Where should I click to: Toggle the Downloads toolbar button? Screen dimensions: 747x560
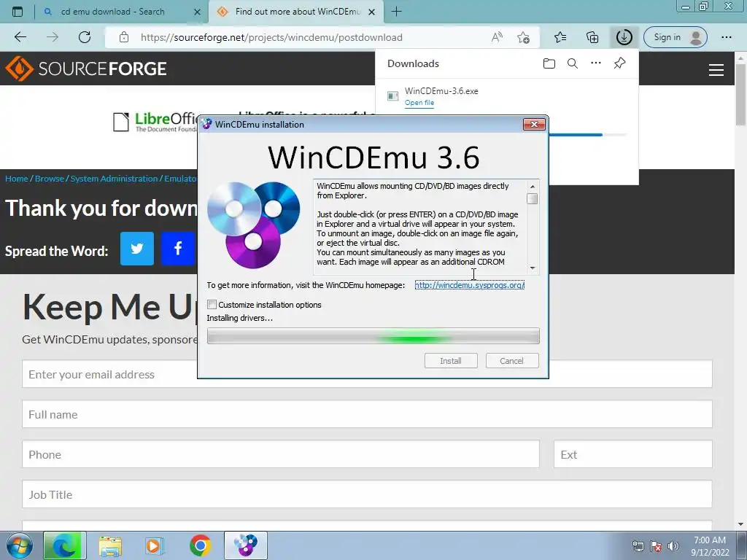pos(624,37)
